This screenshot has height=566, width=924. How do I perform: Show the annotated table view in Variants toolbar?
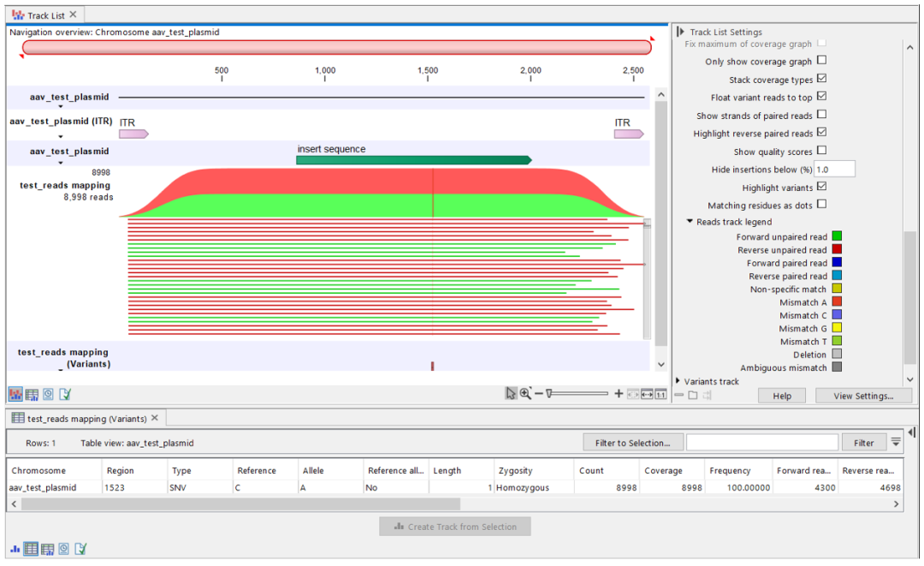[x=48, y=549]
